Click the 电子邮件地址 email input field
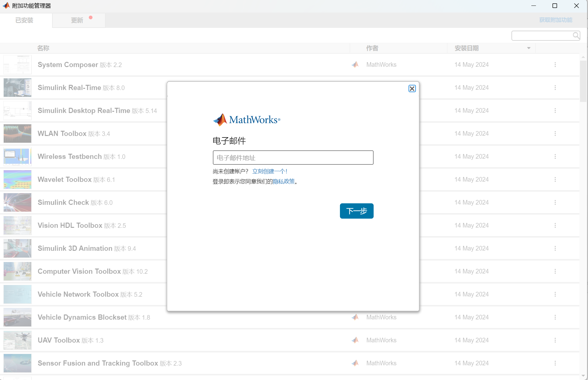 293,158
